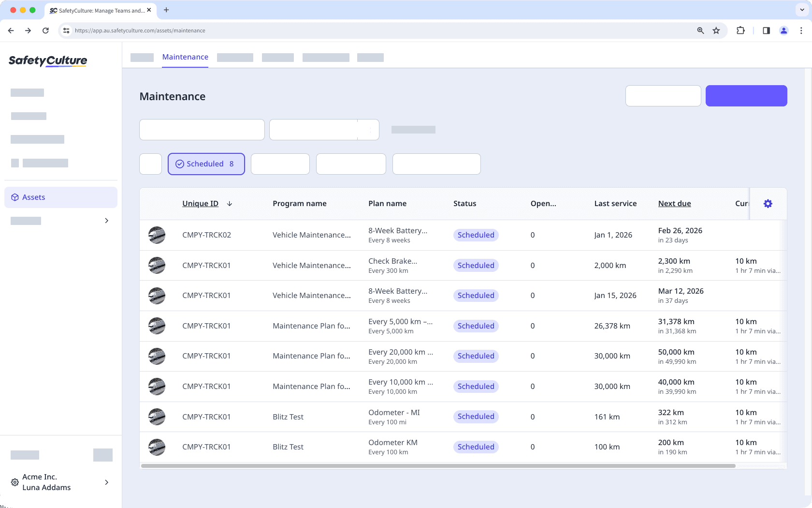
Task: Open the Acme Inc account switcher chevron
Action: 106,482
